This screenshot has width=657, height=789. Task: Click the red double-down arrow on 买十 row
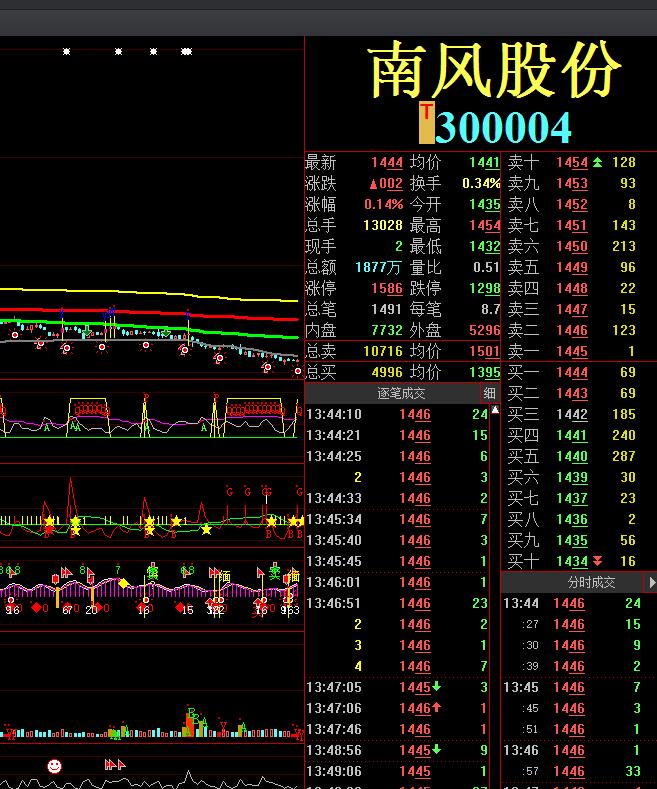pyautogui.click(x=597, y=561)
